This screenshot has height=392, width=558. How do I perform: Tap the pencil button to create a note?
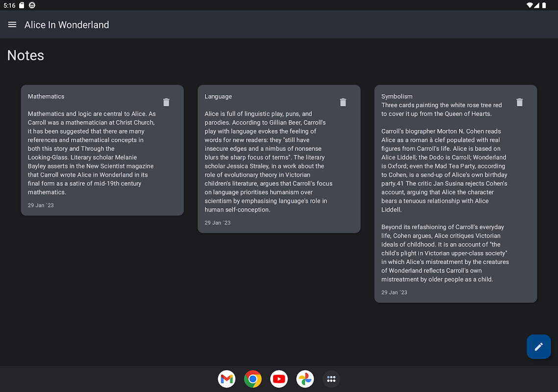pyautogui.click(x=538, y=347)
